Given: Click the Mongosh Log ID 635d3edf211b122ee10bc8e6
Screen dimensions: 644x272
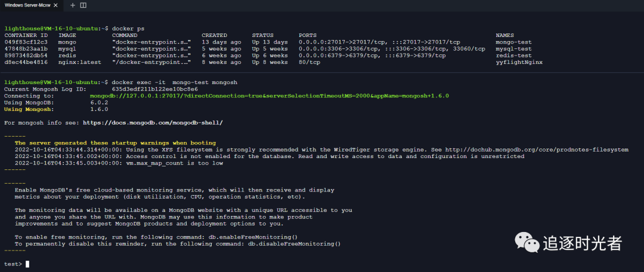Looking at the screenshot, I should tap(155, 89).
